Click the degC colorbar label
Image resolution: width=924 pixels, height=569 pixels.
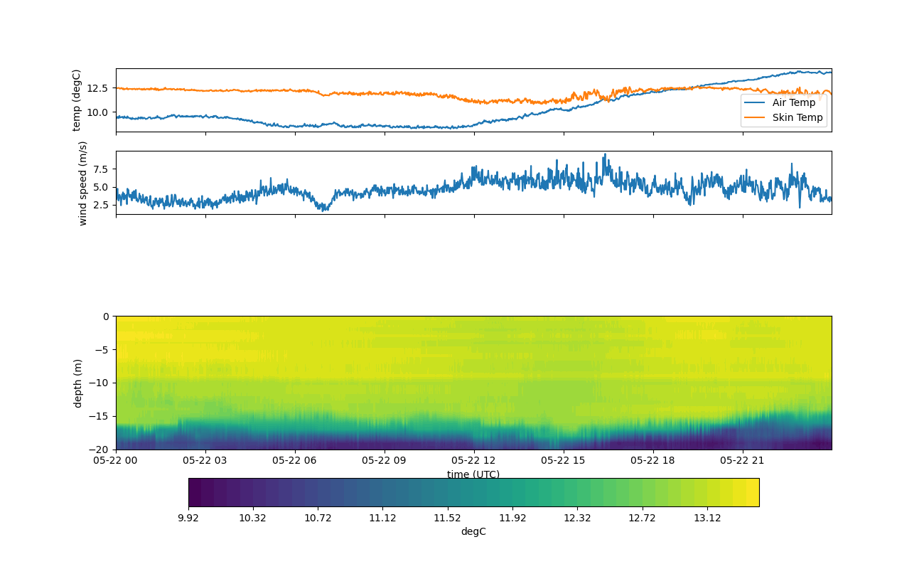coord(473,531)
